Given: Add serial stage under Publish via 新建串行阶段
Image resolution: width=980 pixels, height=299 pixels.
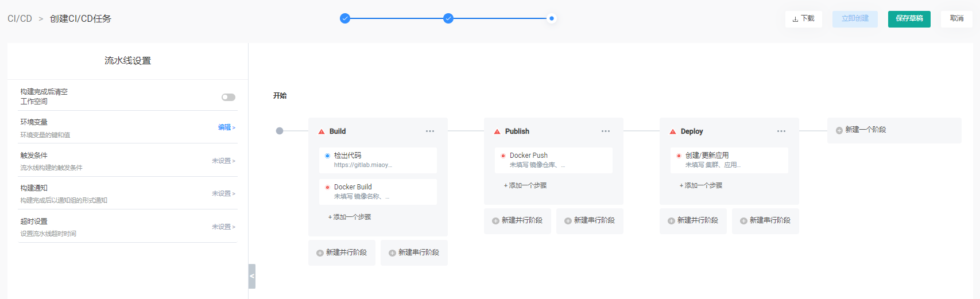Looking at the screenshot, I should 590,220.
